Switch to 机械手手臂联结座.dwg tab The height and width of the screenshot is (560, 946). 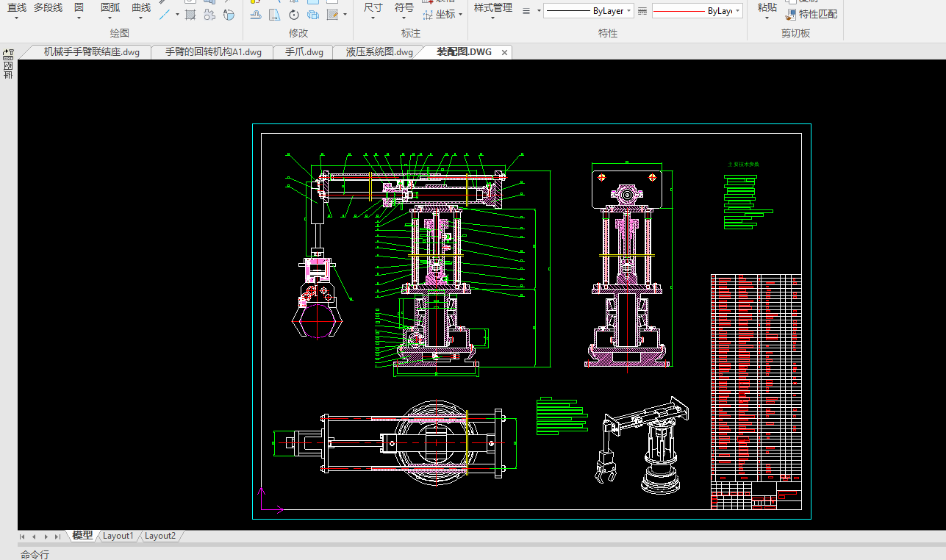(91, 52)
